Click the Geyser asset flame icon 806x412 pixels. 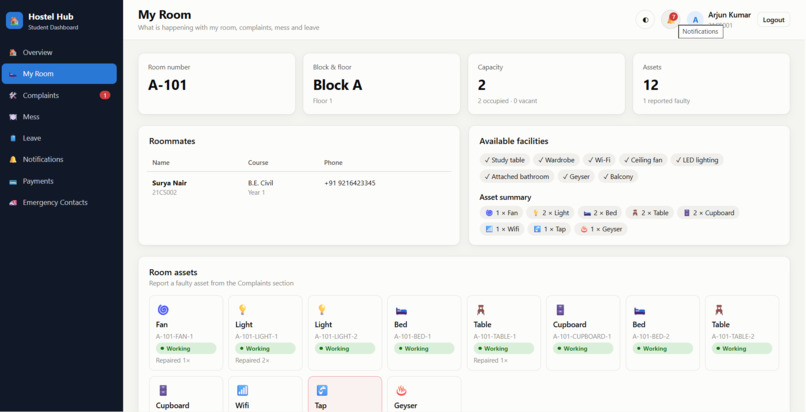click(x=401, y=391)
